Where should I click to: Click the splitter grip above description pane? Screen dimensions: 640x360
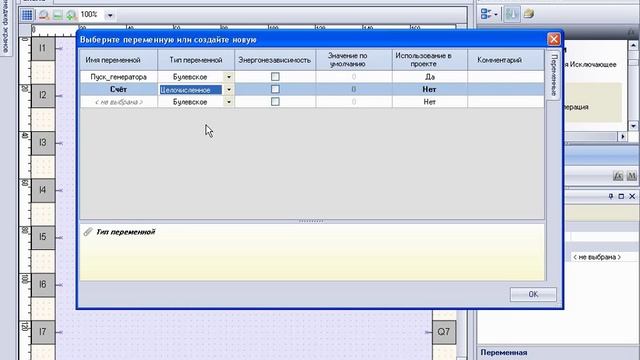[x=311, y=221]
